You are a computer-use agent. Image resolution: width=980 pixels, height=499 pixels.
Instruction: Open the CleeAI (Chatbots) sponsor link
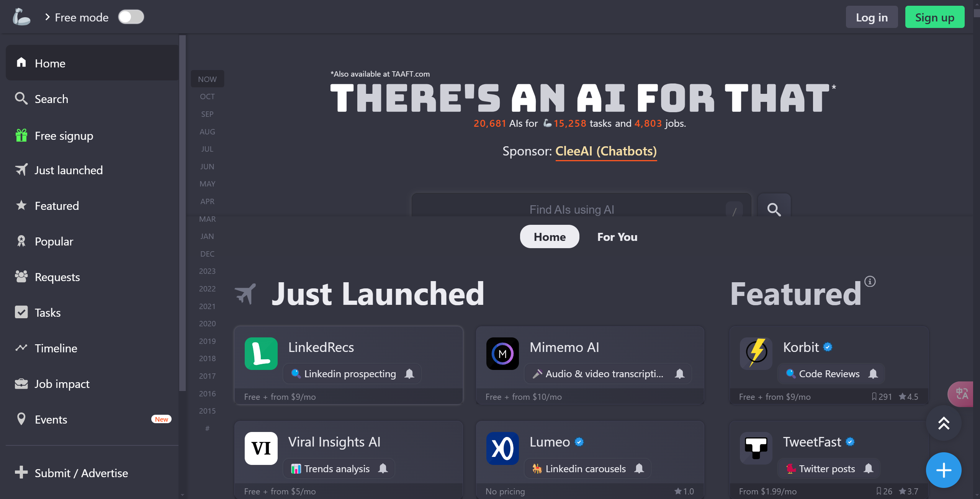coord(606,151)
